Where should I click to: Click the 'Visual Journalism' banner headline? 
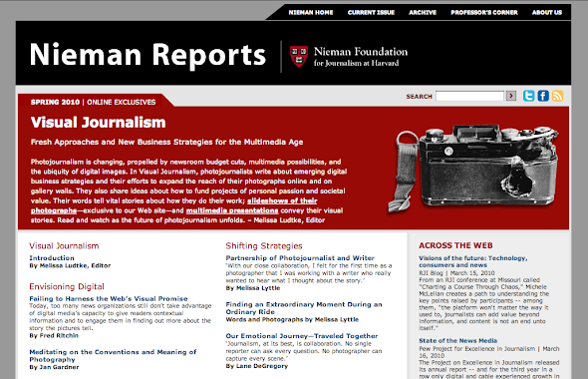[99, 123]
